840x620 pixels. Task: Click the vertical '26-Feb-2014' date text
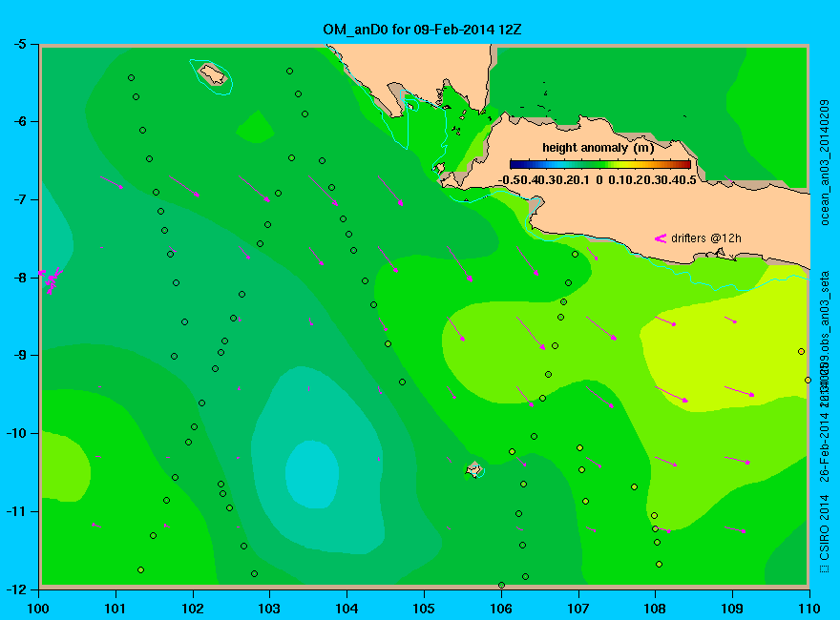pos(825,445)
